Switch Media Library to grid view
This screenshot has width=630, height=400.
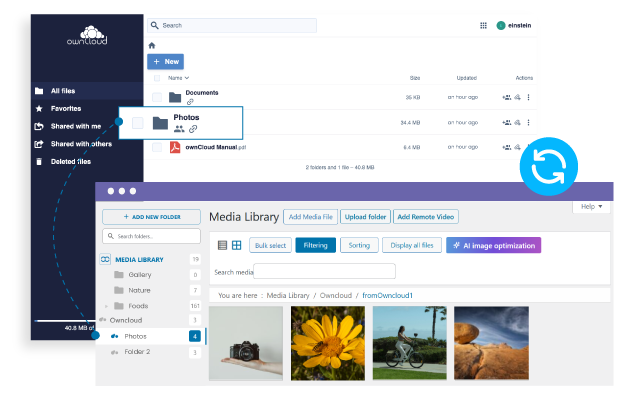(237, 245)
